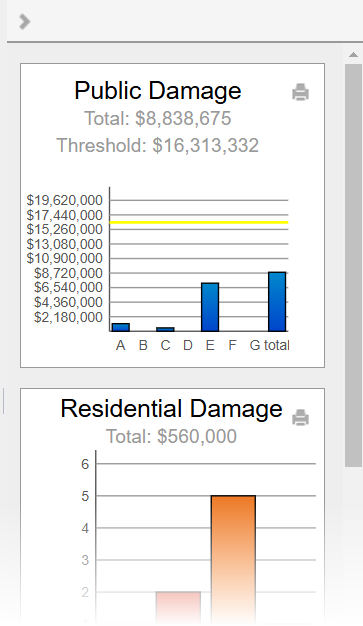Viewport: 363px width, 626px height.
Task: Click the tall orange bar in Residential Damage
Action: pyautogui.click(x=233, y=559)
